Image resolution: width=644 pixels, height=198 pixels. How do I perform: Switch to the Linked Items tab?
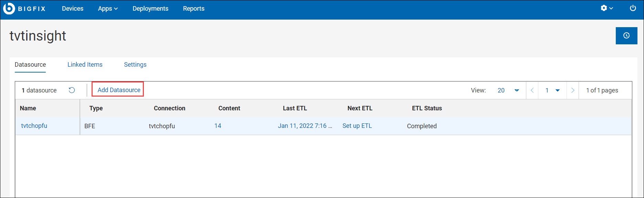pos(85,65)
